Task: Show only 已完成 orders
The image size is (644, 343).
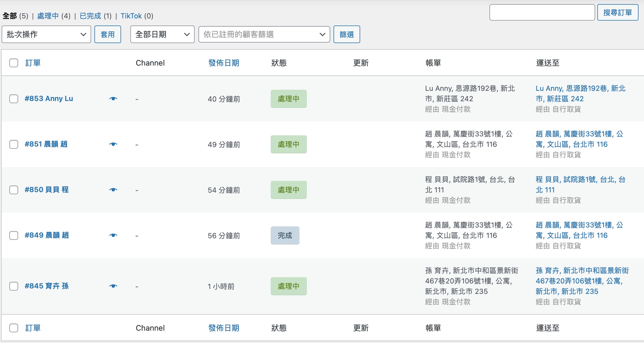Action: (x=90, y=16)
